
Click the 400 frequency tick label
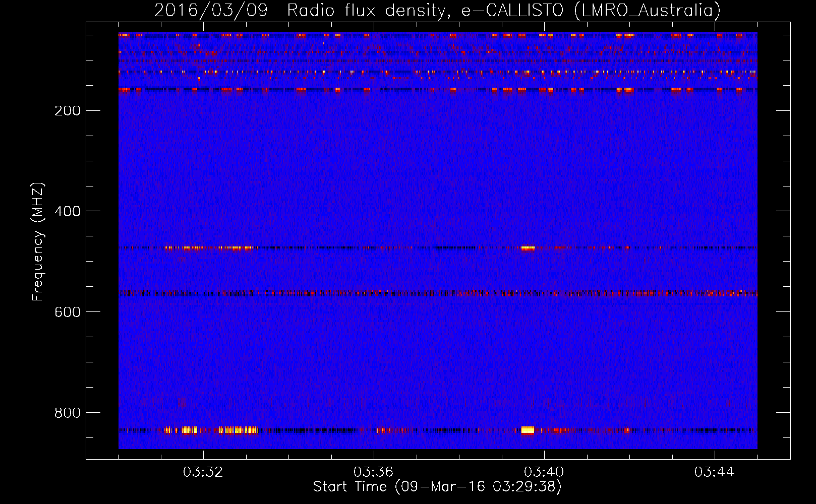[x=68, y=211]
